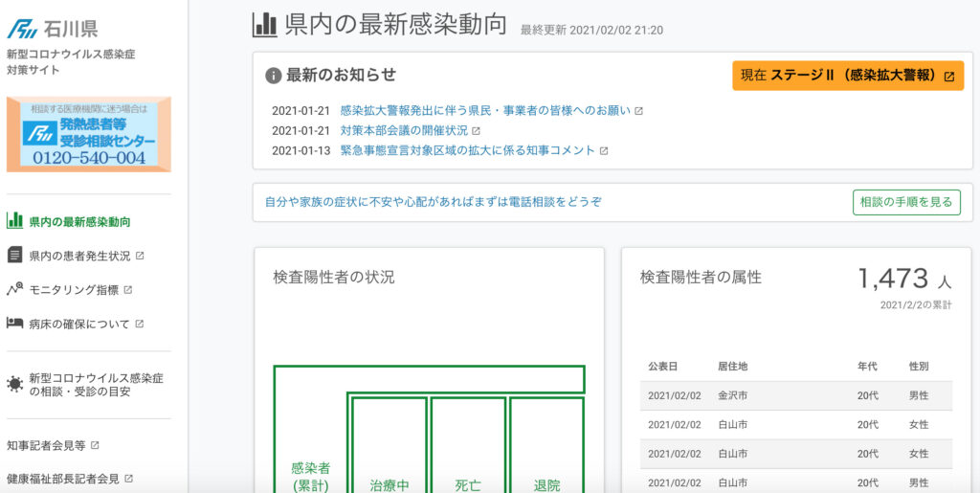The width and height of the screenshot is (980, 493).
Task: Click external-link icon after 皆様へのお願い
Action: [x=638, y=111]
